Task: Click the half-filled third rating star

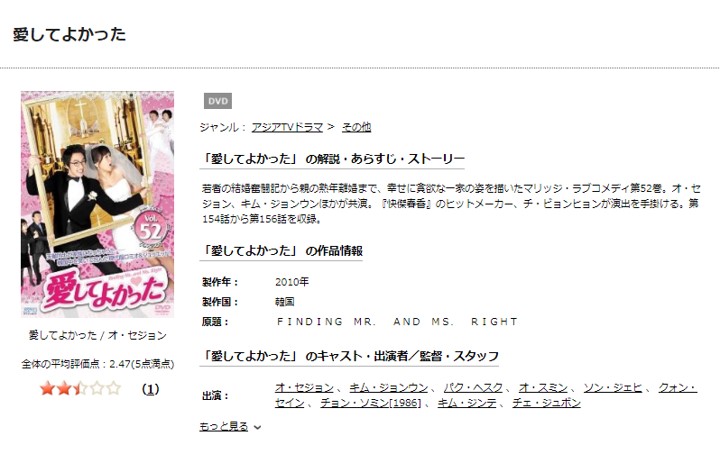Action: pyautogui.click(x=80, y=389)
